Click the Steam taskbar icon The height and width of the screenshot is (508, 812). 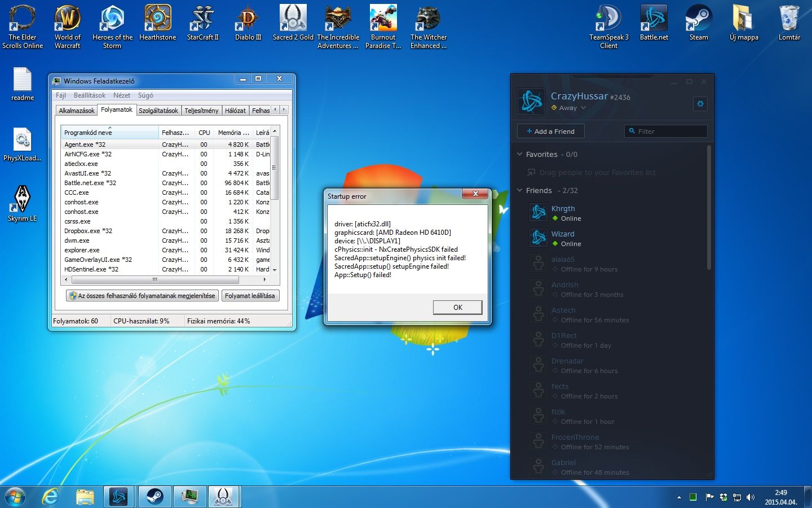pos(155,497)
